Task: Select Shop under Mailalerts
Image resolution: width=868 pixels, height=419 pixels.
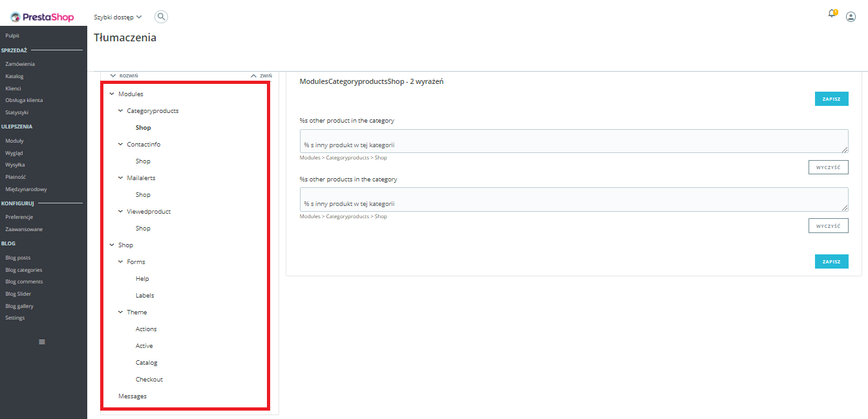Action: point(143,195)
